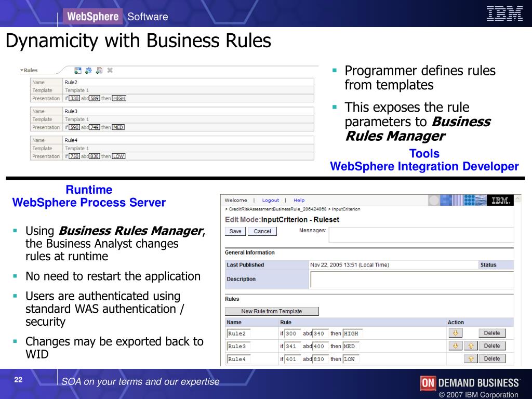The height and width of the screenshot is (399, 532).
Task: Click Template 1 cell under Rule4
Action: (x=188, y=148)
